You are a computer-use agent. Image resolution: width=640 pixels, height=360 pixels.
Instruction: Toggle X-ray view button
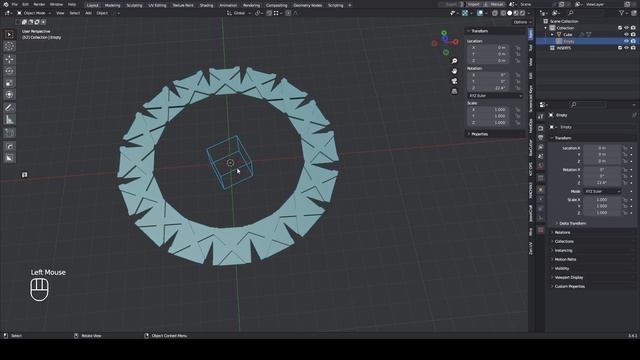pos(495,13)
